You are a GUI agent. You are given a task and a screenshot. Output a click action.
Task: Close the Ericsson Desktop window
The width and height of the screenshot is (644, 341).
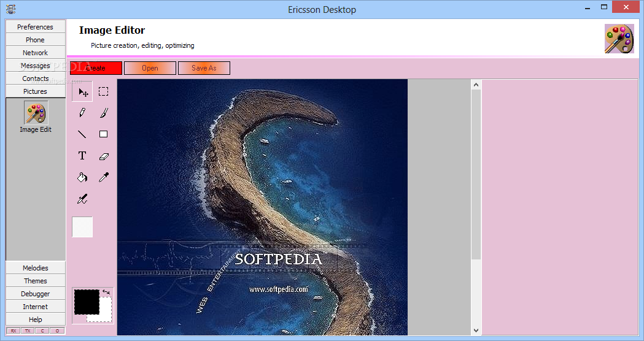pyautogui.click(x=626, y=7)
